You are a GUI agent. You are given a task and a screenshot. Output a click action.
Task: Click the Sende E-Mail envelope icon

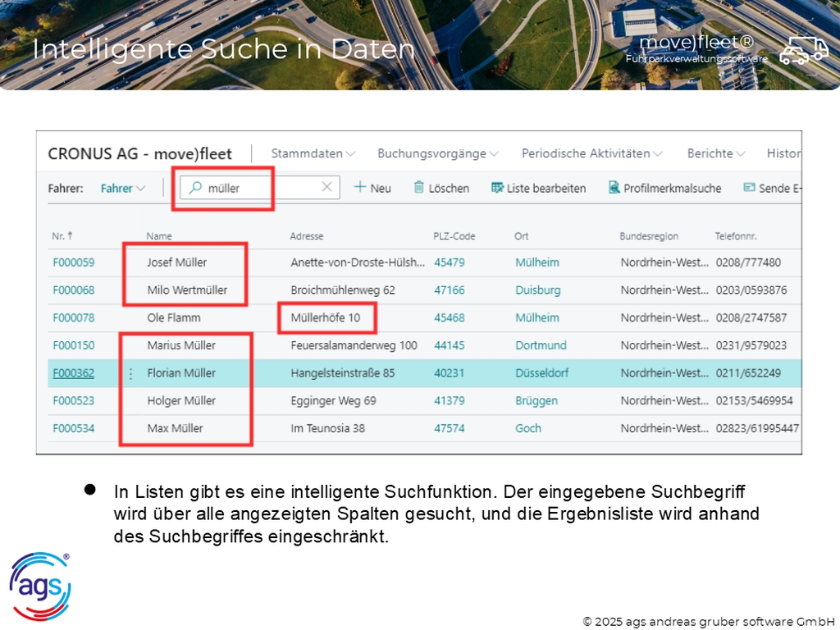(x=749, y=188)
